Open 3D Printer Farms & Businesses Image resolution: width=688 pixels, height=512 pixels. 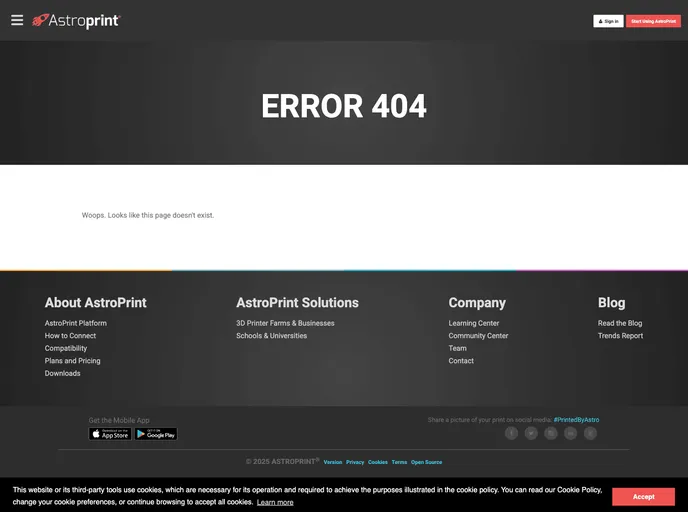(285, 323)
